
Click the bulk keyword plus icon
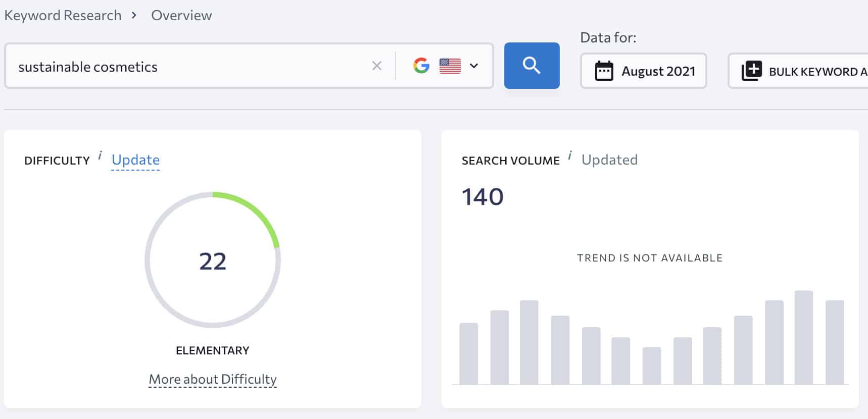(x=751, y=71)
